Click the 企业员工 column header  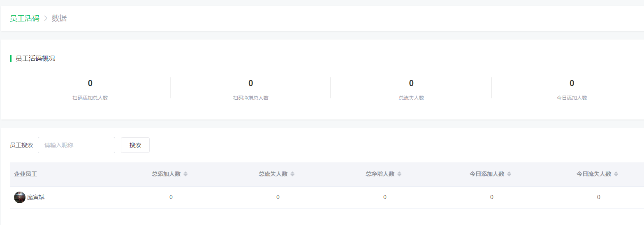point(25,174)
